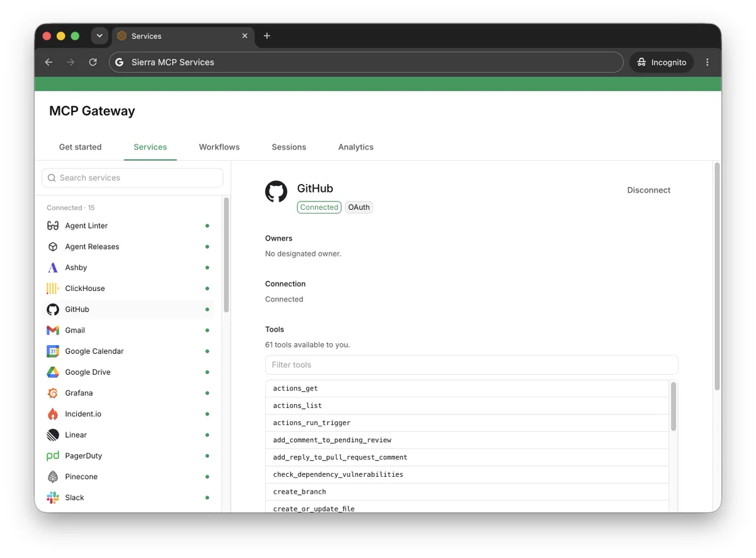Click the tools list scrollbar
Image resolution: width=756 pixels, height=558 pixels.
pyautogui.click(x=673, y=406)
